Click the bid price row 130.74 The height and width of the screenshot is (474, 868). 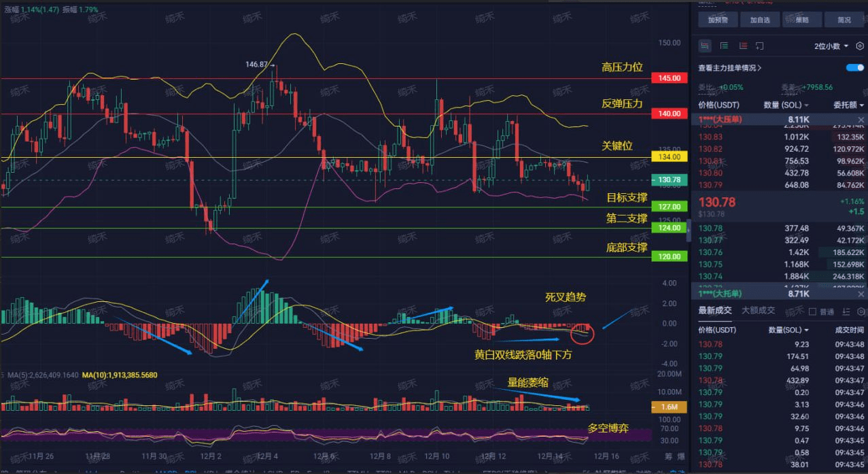(x=779, y=276)
